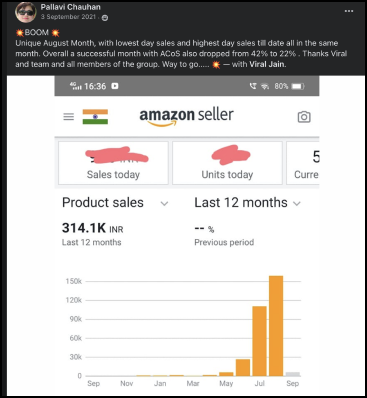Expand the Product sales dropdown
Viewport: 367px width, 398px height.
[x=164, y=203]
